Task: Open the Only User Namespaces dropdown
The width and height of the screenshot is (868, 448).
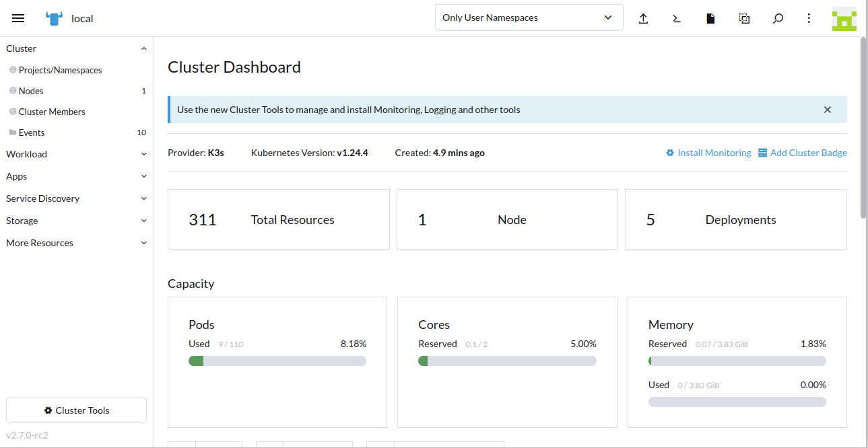Action: coord(529,18)
